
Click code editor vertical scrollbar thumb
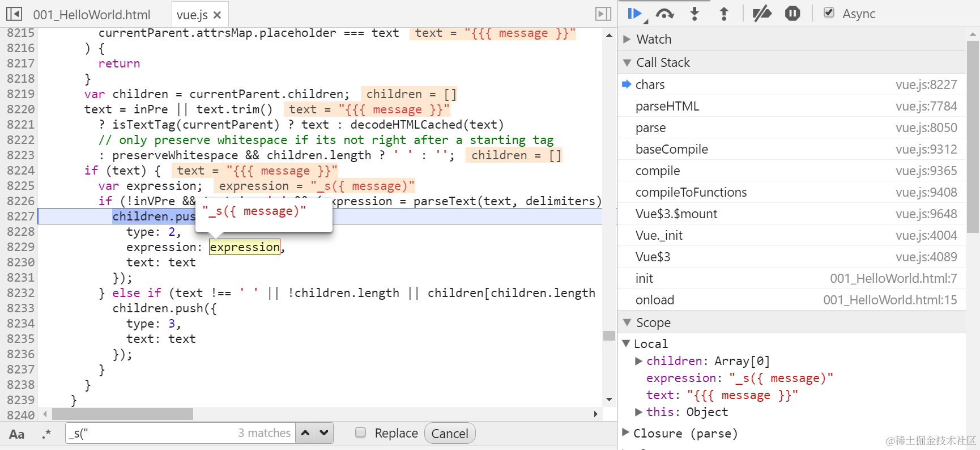(609, 336)
